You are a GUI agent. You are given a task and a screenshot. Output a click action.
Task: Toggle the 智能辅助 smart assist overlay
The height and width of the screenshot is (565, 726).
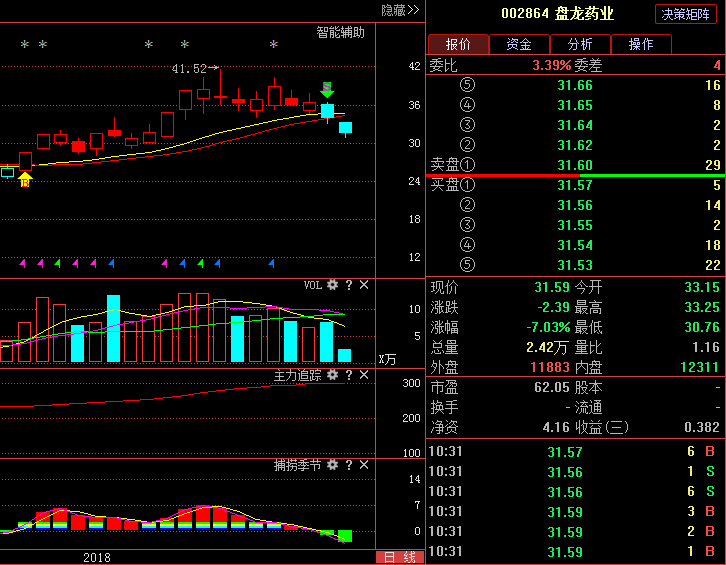coord(340,32)
